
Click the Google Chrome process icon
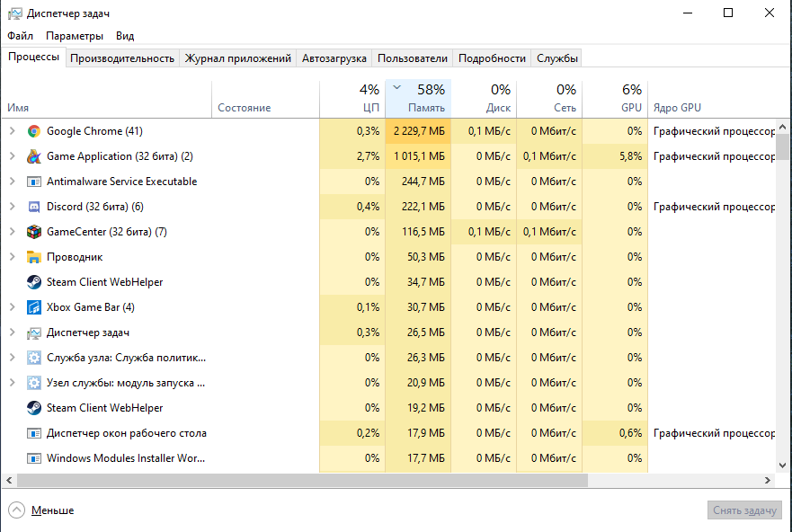tap(34, 131)
